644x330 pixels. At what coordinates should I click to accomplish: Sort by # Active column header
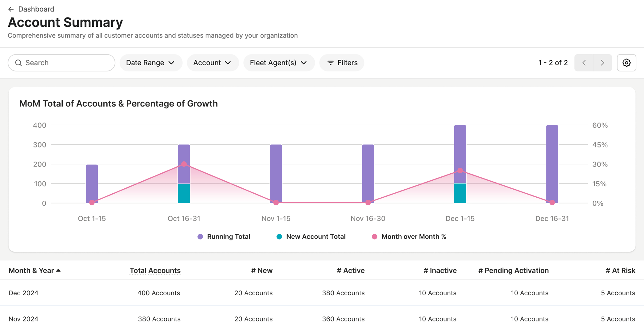pyautogui.click(x=351, y=270)
